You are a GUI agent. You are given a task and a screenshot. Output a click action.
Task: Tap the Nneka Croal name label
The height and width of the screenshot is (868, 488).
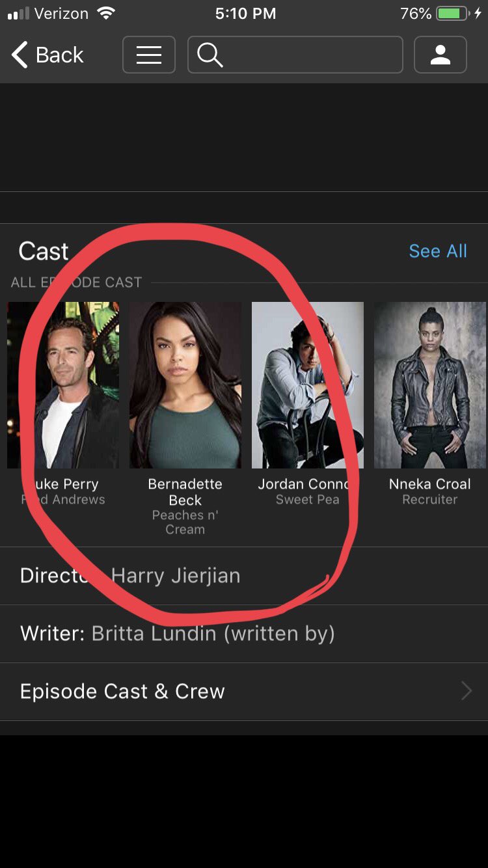[x=430, y=484]
